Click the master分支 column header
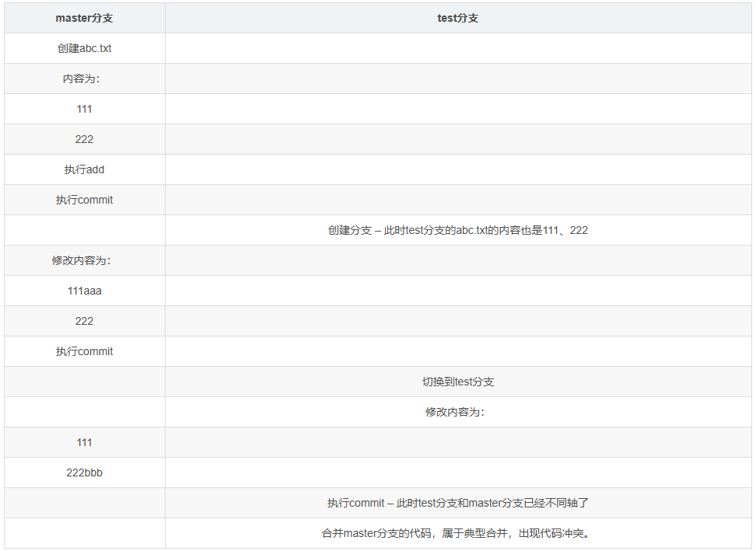The width and height of the screenshot is (756, 551). (x=84, y=18)
